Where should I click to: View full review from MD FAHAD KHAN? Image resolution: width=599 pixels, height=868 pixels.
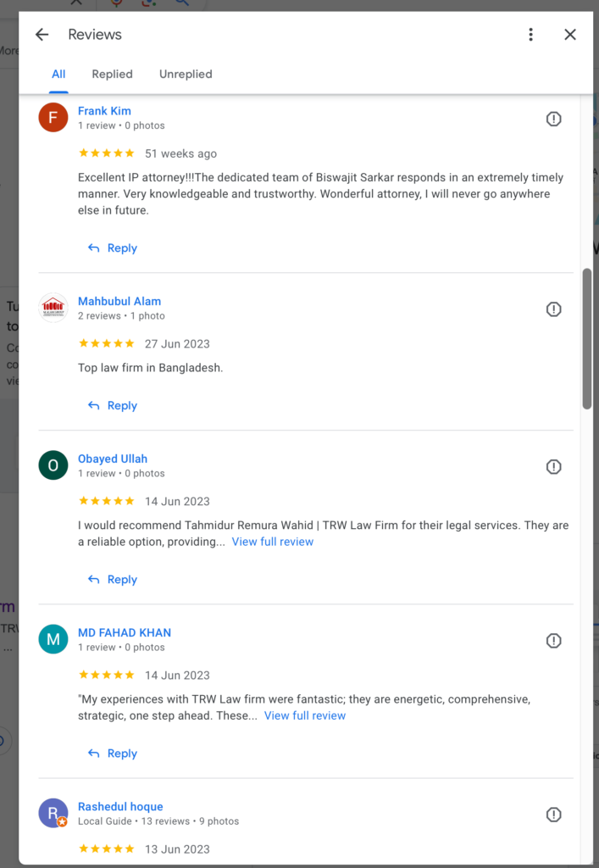(x=305, y=715)
